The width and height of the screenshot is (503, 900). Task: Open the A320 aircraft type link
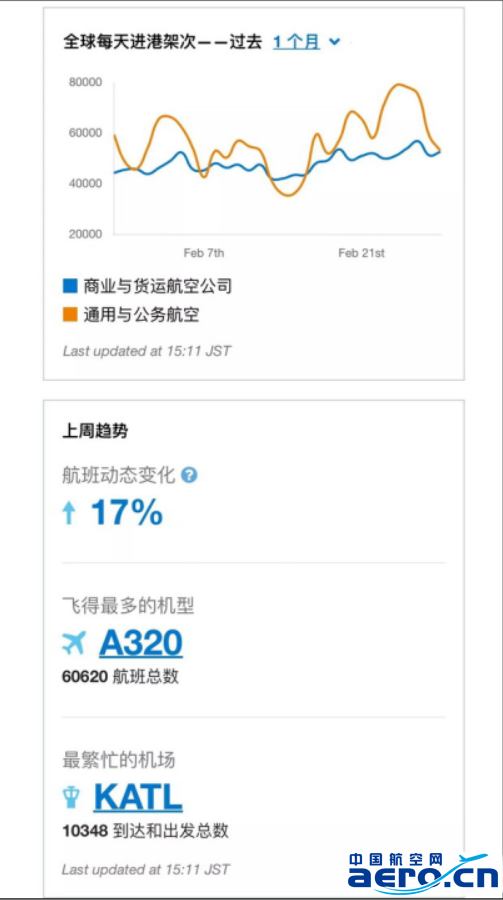coord(141,643)
